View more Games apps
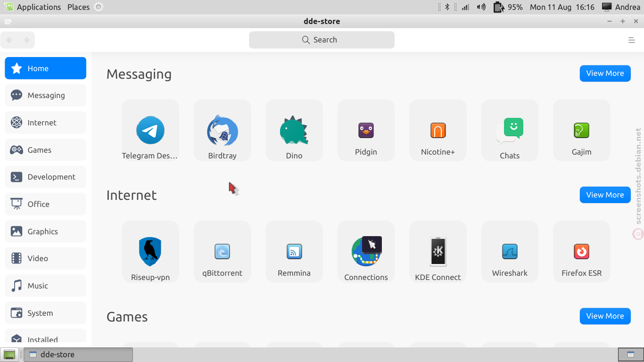Image resolution: width=644 pixels, height=362 pixels. [605, 316]
